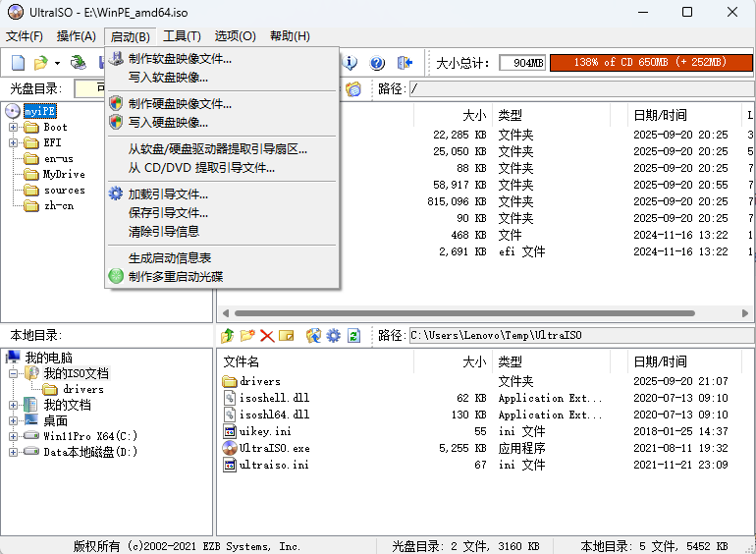Click the 904MB total size field
Image resolution: width=756 pixels, height=554 pixels.
point(522,63)
